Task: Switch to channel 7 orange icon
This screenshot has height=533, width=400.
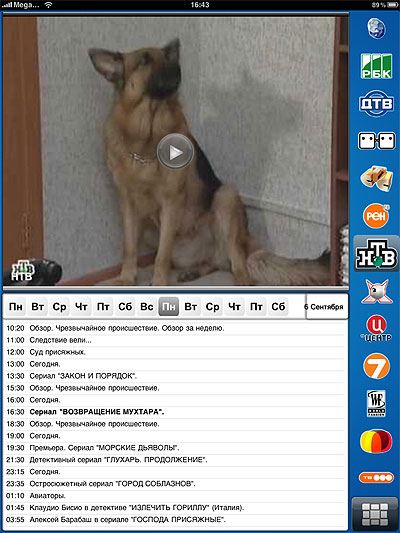Action: pyautogui.click(x=376, y=366)
